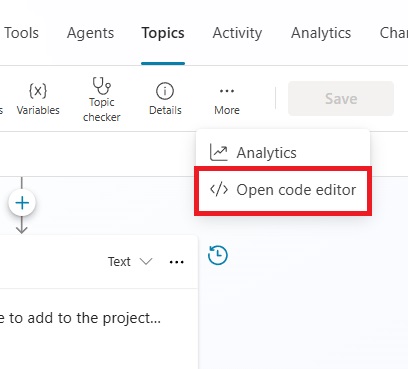Expand the Text type dropdown

tap(130, 262)
